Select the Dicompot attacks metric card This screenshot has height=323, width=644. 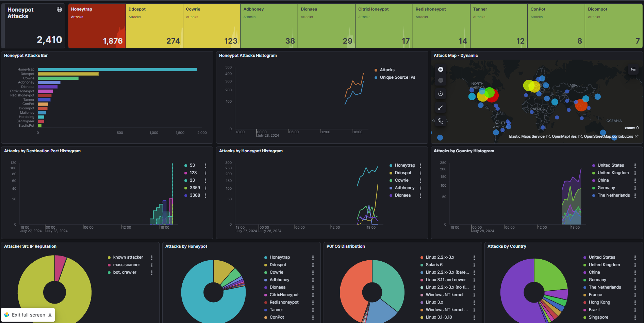tap(614, 26)
